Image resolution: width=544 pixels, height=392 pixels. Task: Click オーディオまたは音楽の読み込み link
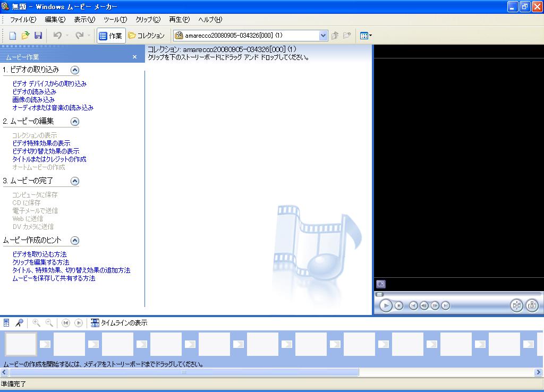53,107
